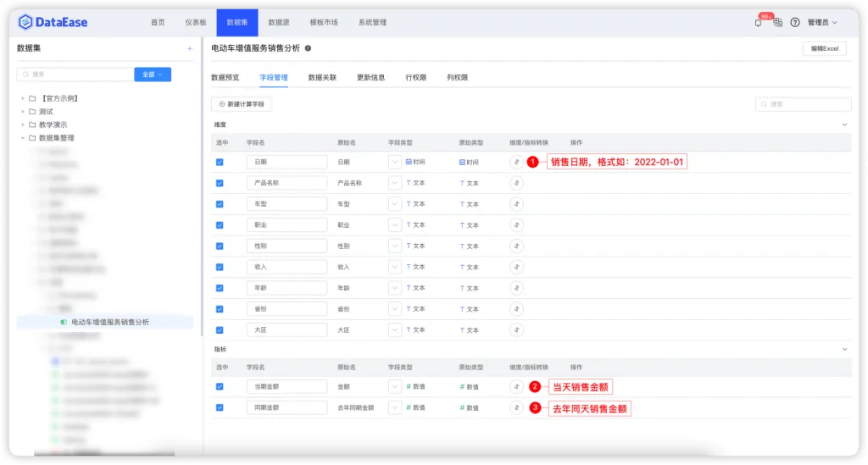Open the 仪表板 menu item
This screenshot has width=868, height=465.
pyautogui.click(x=196, y=23)
